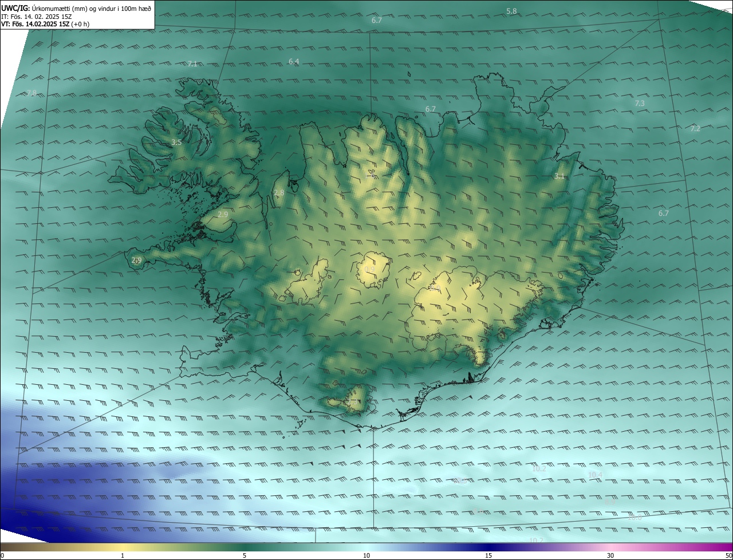Image resolution: width=733 pixels, height=560 pixels.
Task: Click the legend tick label 5
Action: click(x=245, y=555)
